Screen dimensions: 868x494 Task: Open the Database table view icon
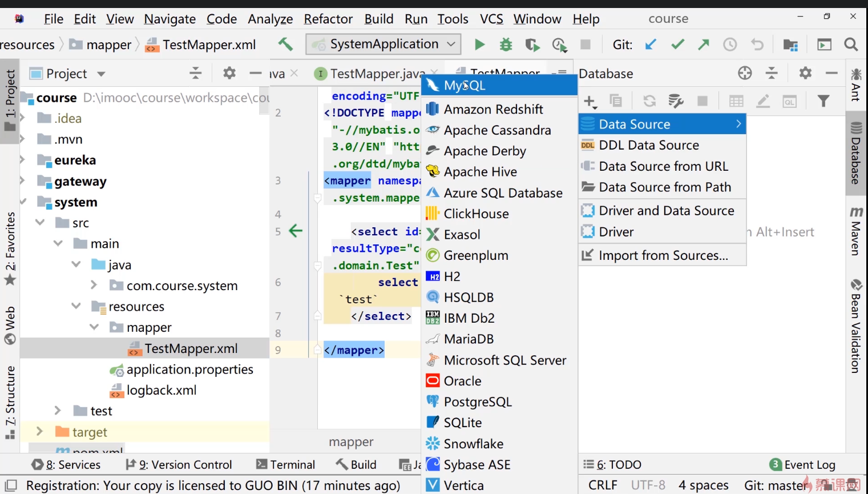point(736,101)
